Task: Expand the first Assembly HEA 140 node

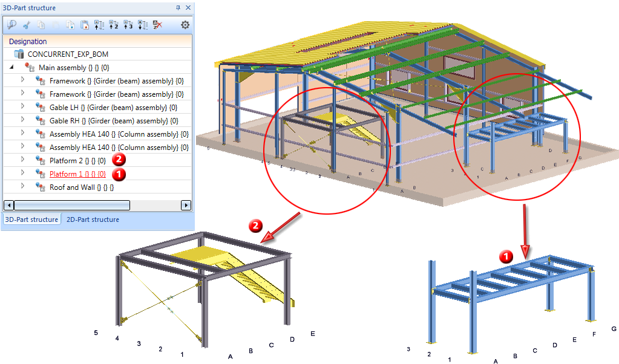Action: pos(22,133)
